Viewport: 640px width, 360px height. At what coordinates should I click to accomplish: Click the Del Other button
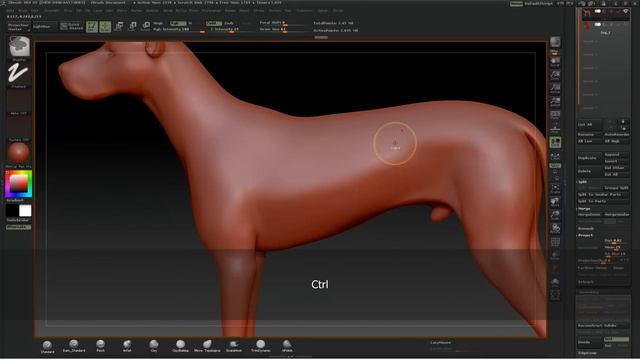tap(616, 168)
